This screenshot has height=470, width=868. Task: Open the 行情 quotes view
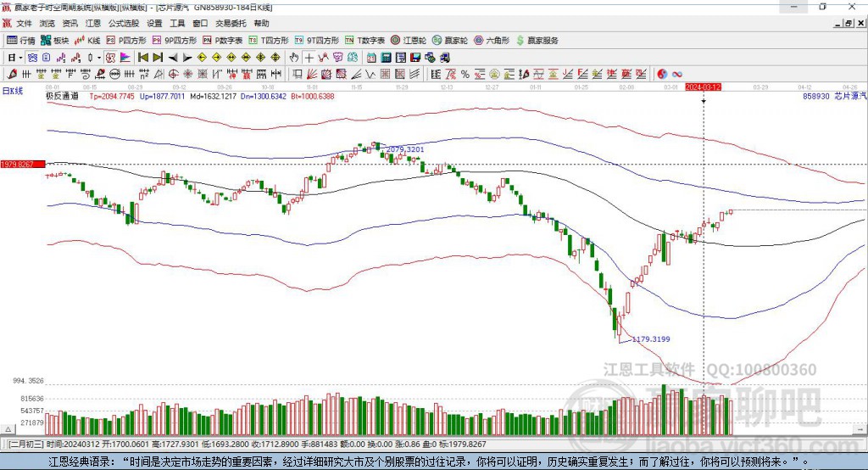point(21,41)
